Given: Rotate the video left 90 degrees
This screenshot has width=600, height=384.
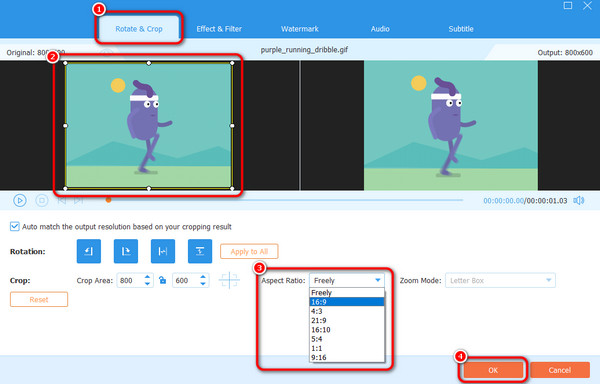Looking at the screenshot, I should pyautogui.click(x=89, y=251).
